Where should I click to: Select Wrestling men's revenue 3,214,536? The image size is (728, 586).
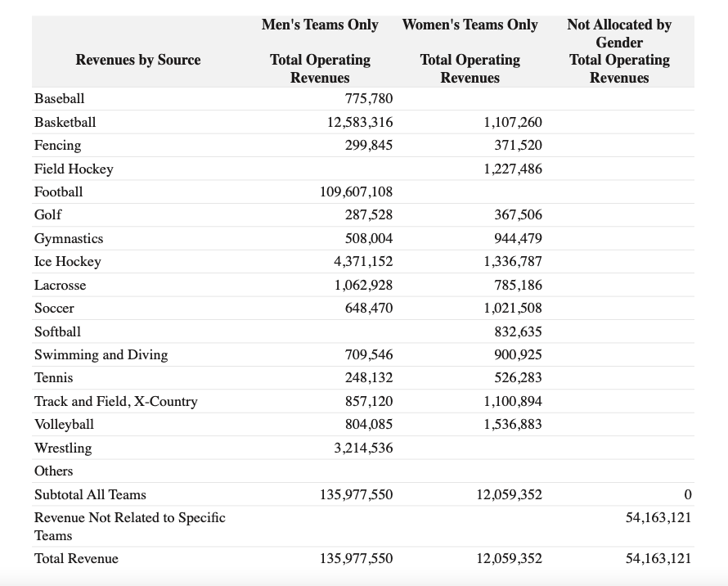pyautogui.click(x=363, y=448)
